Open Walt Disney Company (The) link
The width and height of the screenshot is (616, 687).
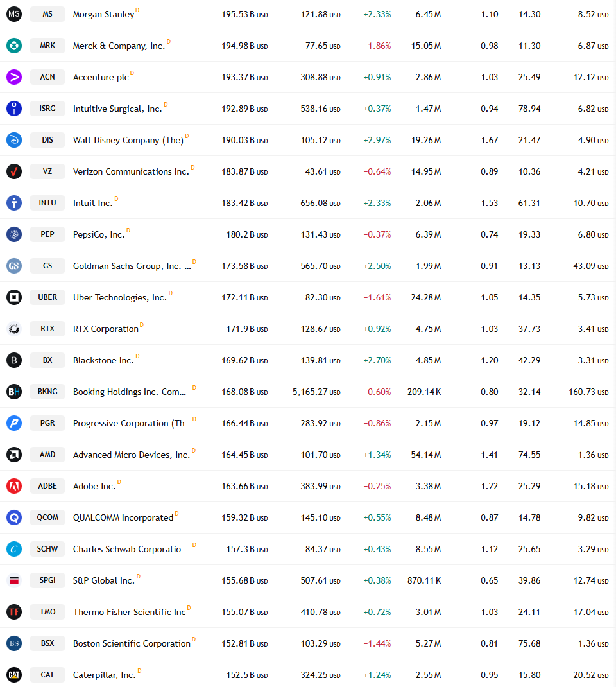click(x=128, y=140)
